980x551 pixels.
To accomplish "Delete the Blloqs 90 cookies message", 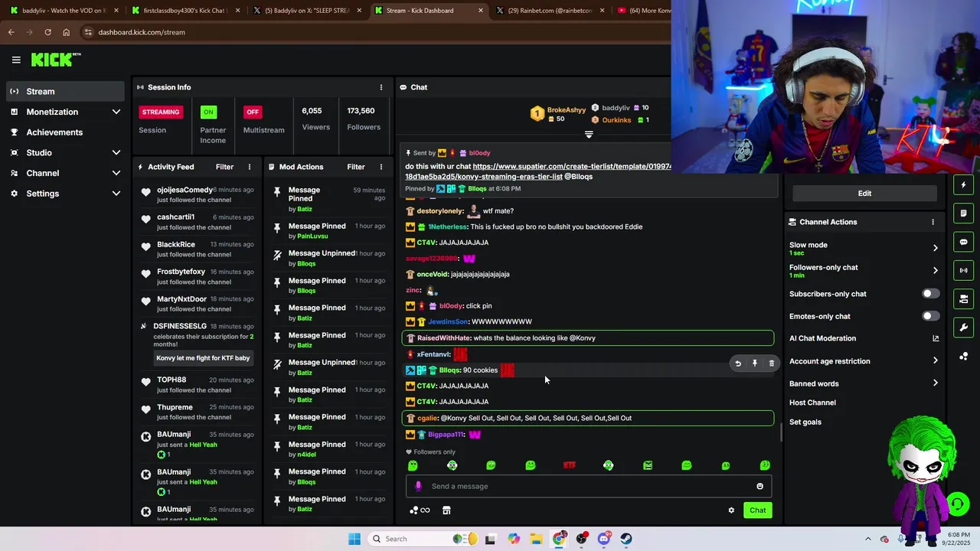I will pyautogui.click(x=772, y=364).
